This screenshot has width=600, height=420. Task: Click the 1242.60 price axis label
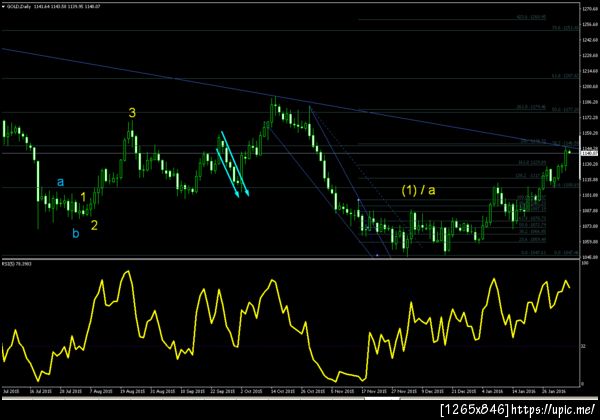point(590,40)
